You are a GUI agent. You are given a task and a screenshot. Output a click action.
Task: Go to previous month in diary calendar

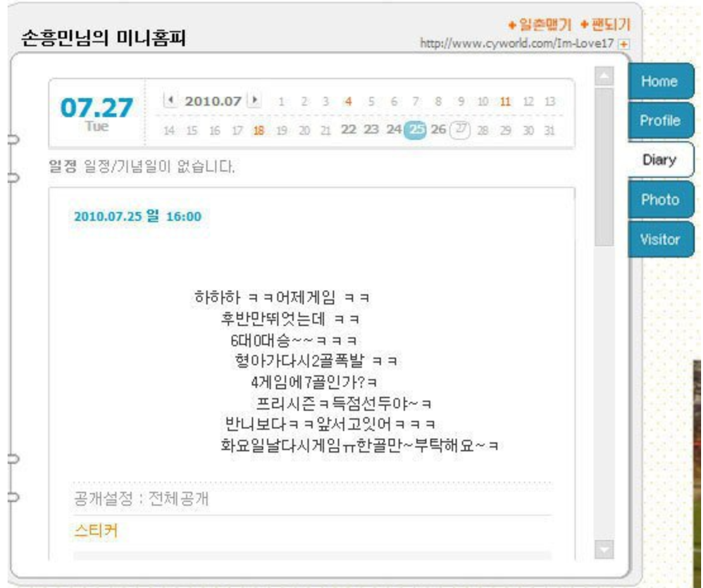pos(169,100)
